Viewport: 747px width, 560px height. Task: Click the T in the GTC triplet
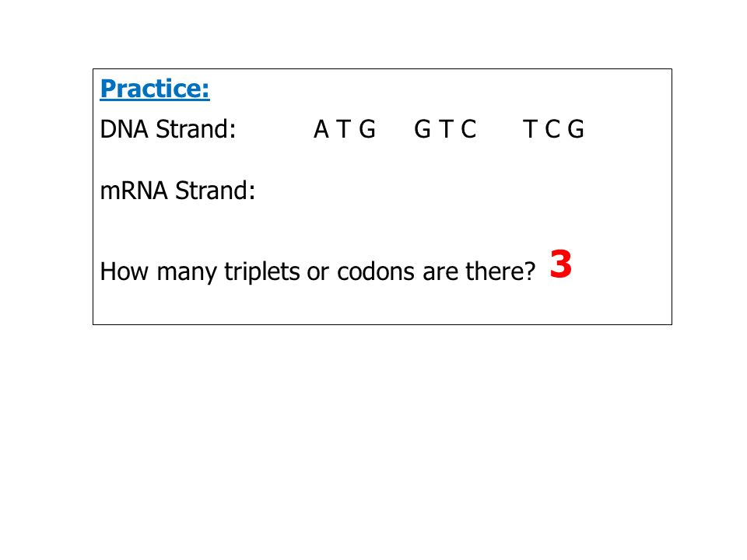coord(446,129)
